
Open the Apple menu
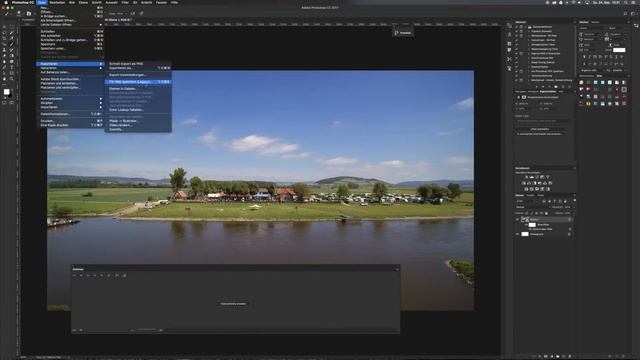(x=6, y=2)
